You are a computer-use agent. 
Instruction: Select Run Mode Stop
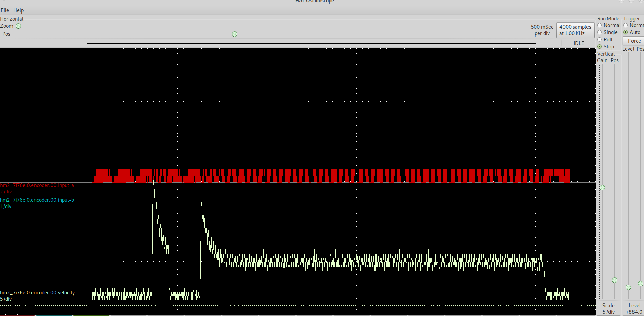(605, 47)
